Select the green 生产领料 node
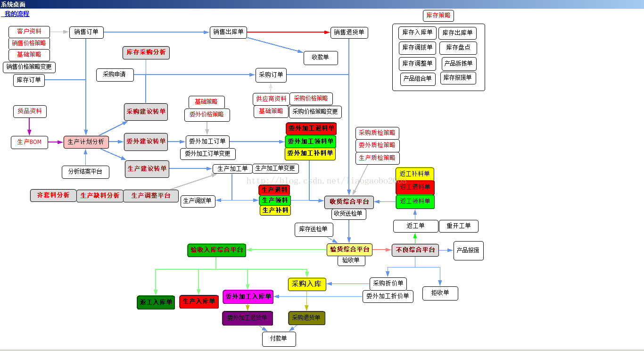Screen dimensions: 644x351 tap(275, 201)
